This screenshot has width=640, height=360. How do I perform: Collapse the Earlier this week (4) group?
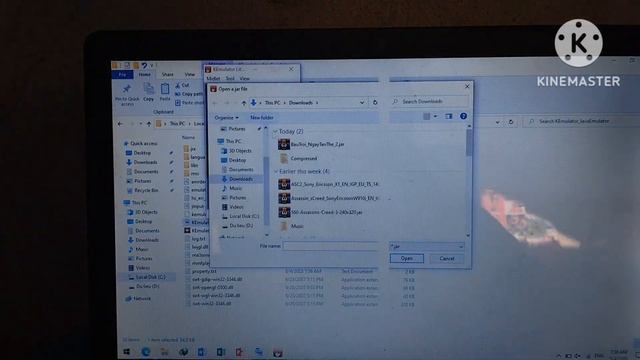tap(276, 171)
